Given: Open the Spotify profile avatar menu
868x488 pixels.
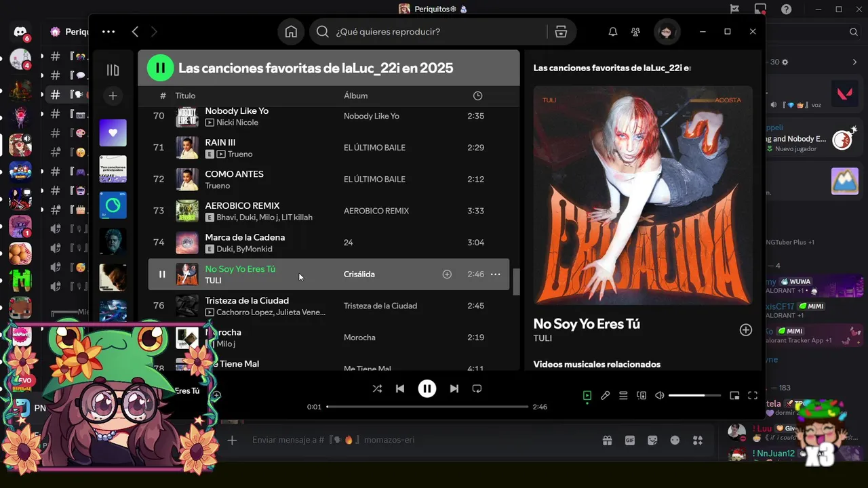Looking at the screenshot, I should [667, 32].
